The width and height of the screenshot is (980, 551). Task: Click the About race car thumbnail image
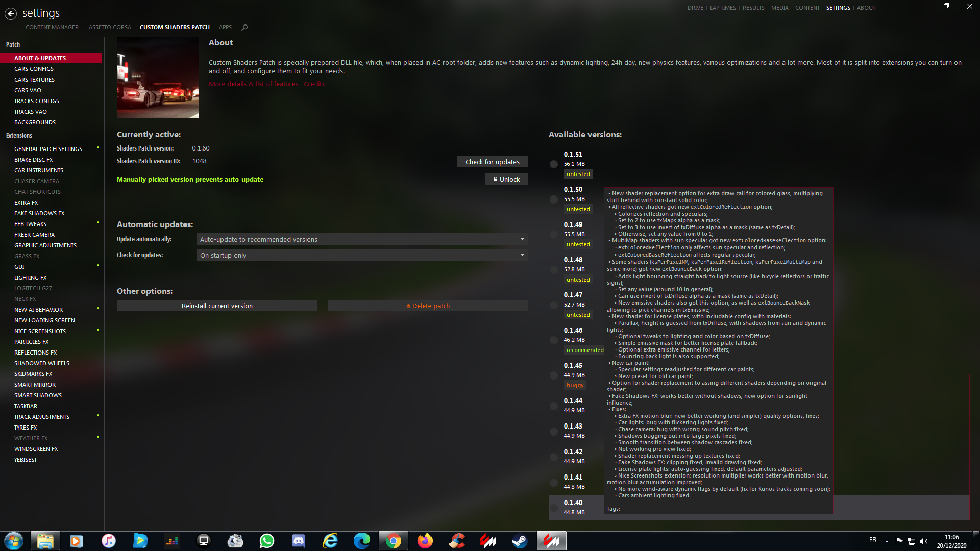tap(158, 78)
